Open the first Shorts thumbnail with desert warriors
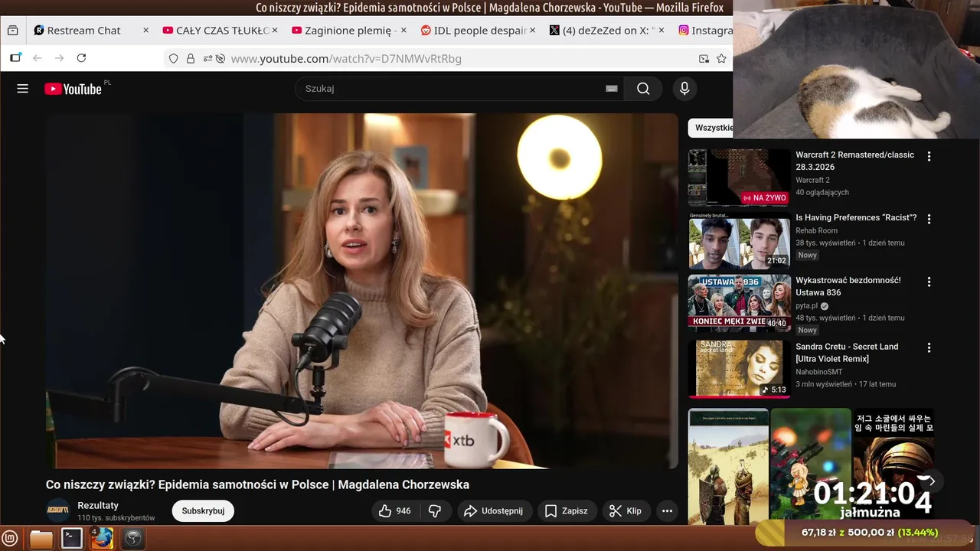This screenshot has width=980, height=551. pyautogui.click(x=728, y=466)
